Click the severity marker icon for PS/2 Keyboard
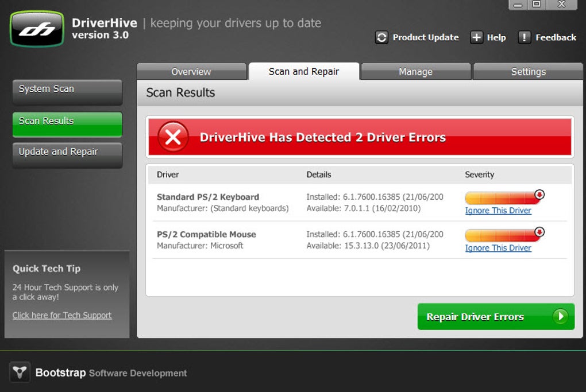586x392 pixels. pos(539,195)
